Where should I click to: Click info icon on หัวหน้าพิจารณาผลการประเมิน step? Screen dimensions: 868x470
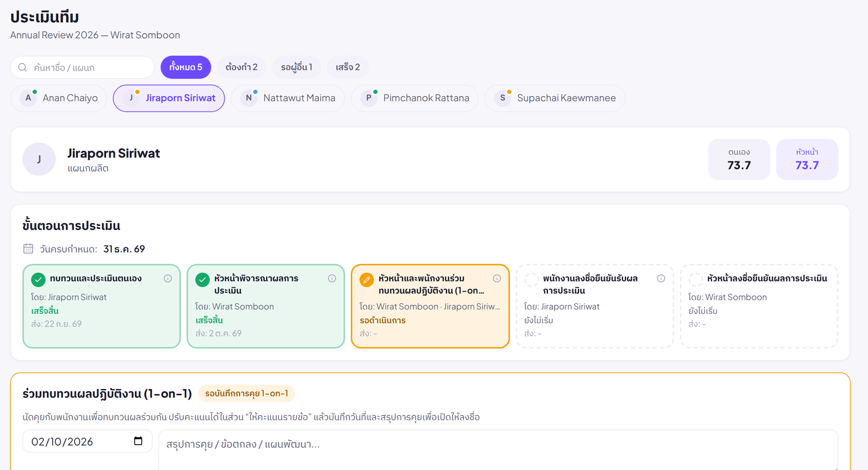tap(332, 278)
